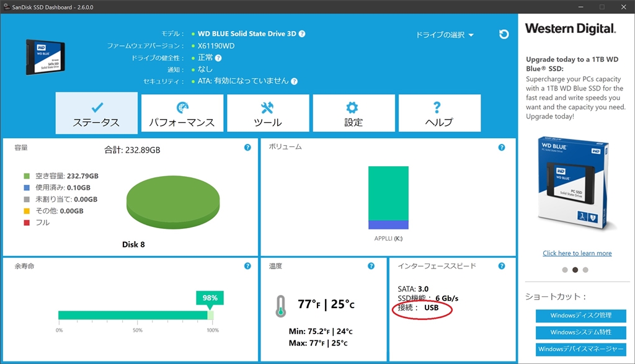
Task: Select the first ad carousel dot
Action: click(x=565, y=270)
